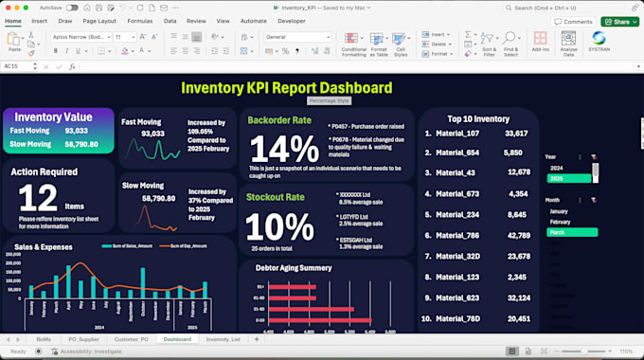Apply Comma Style number format
This screenshot has height=360, width=644.
point(297,51)
